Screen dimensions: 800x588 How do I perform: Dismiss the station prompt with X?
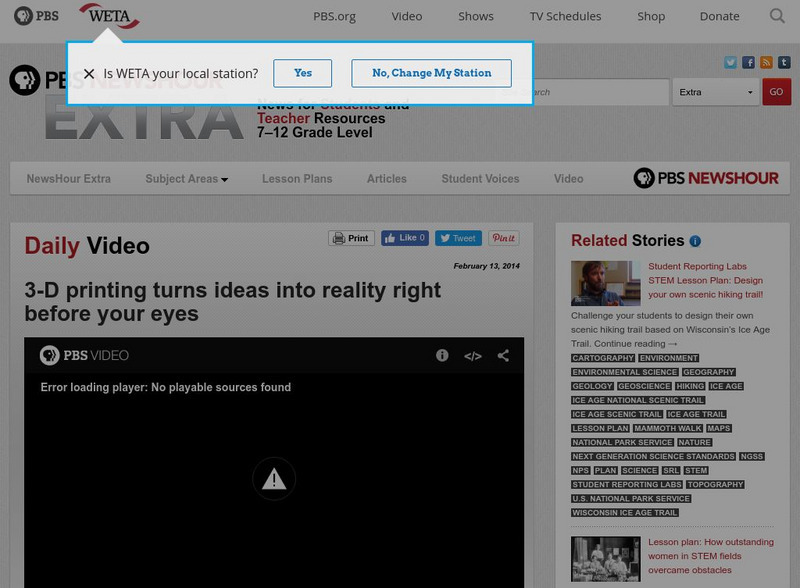pos(89,74)
